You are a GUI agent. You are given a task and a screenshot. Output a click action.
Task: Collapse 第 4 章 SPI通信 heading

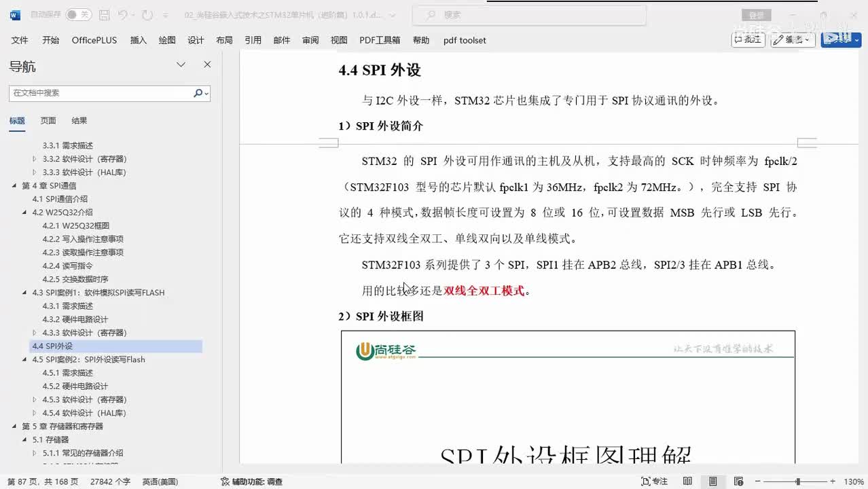[x=14, y=185]
